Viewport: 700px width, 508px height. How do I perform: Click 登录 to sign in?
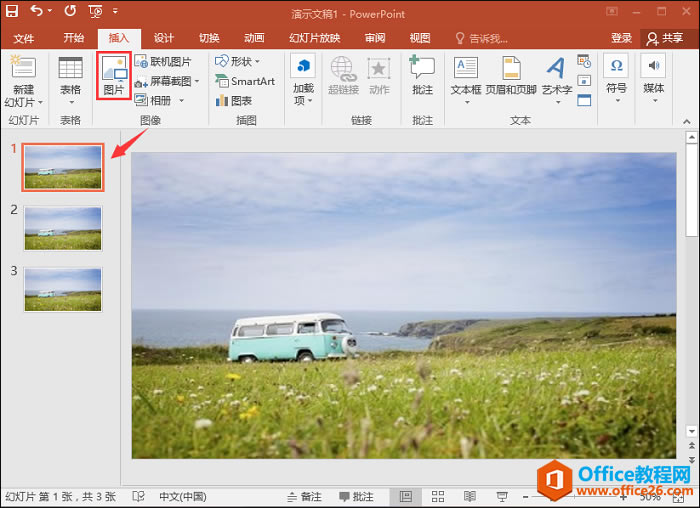click(621, 38)
